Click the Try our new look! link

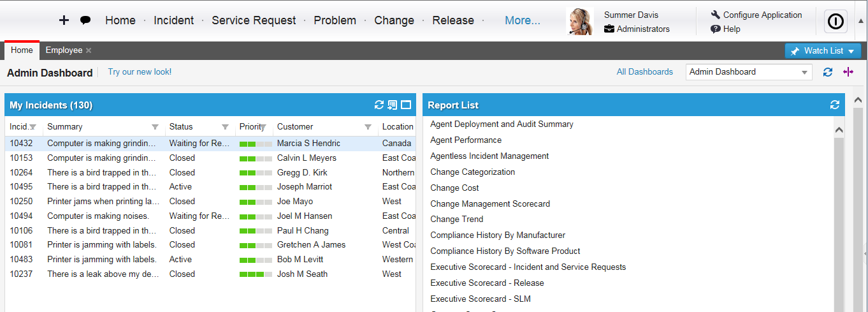(140, 72)
